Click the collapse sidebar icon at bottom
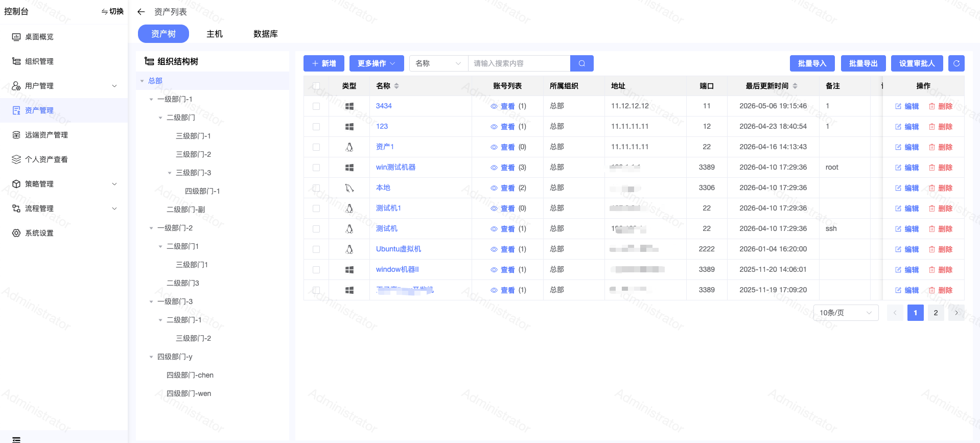 click(x=16, y=439)
